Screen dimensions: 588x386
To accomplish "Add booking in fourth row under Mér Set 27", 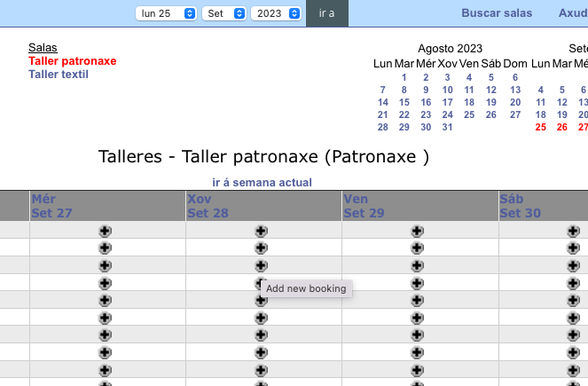I will 105,283.
